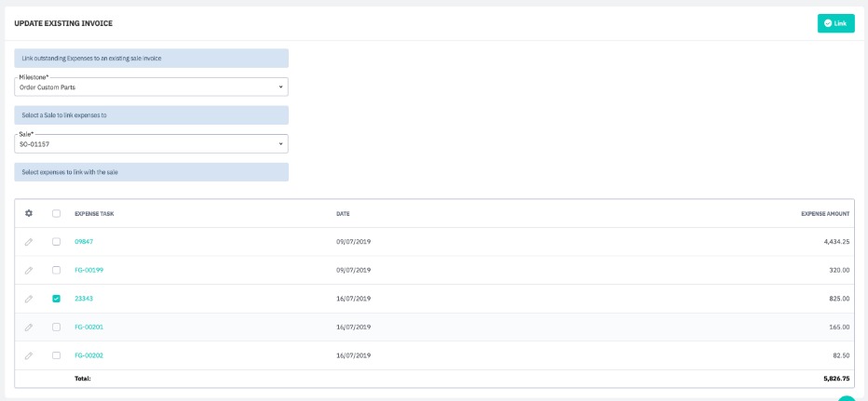Open expense task link FG-00199
Viewport: 868px width, 401px height.
coord(87,270)
